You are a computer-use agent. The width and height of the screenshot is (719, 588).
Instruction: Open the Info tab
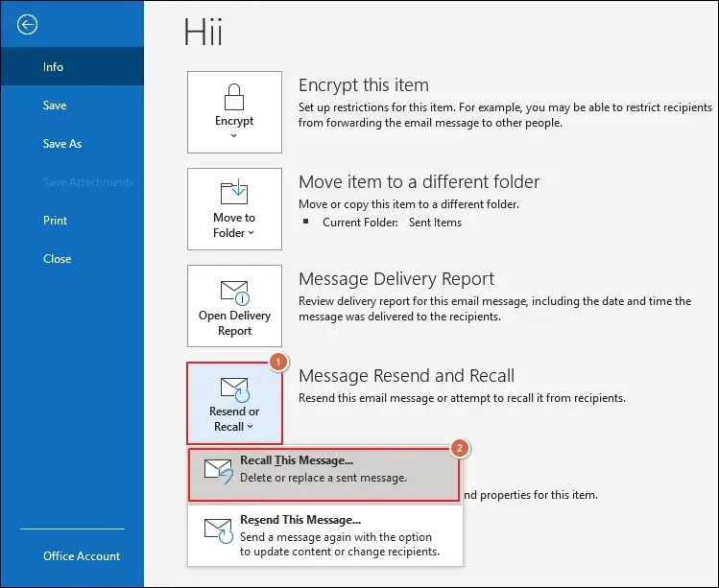(72, 67)
